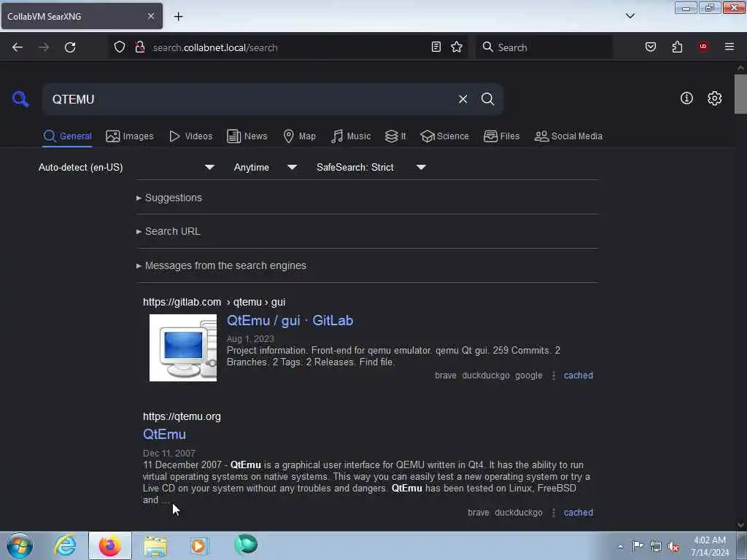Clear the QTEMU search query with X
Image resolution: width=747 pixels, height=560 pixels.
coord(462,99)
